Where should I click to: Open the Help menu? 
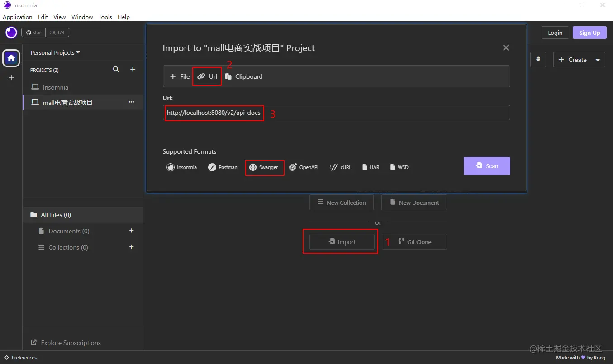[x=124, y=17]
